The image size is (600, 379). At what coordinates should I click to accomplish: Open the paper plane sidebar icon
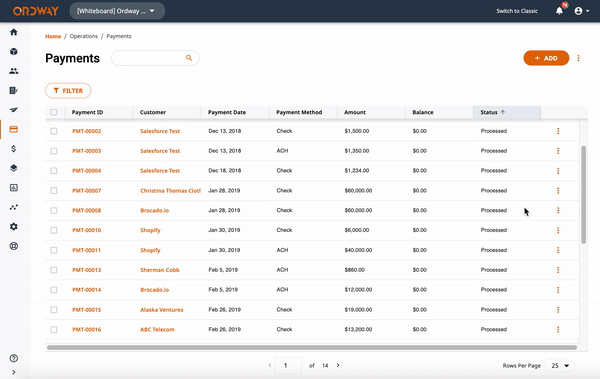14,110
